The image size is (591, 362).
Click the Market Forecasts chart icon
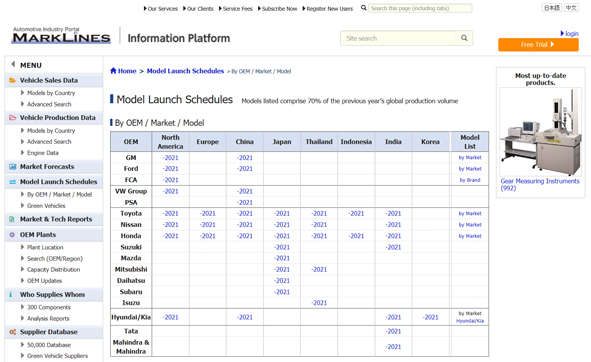tap(12, 167)
